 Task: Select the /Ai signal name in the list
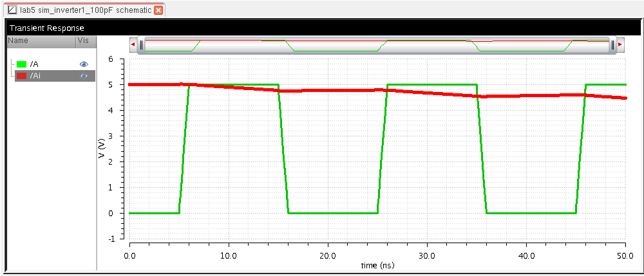pyautogui.click(x=36, y=76)
